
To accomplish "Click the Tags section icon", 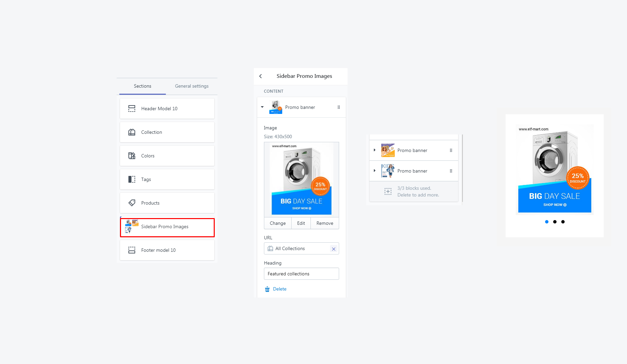I will pos(132,179).
